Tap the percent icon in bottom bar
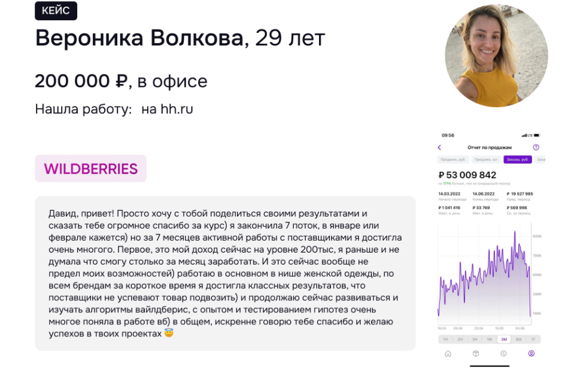Image resolution: width=577 pixels, height=392 pixels. click(x=503, y=354)
